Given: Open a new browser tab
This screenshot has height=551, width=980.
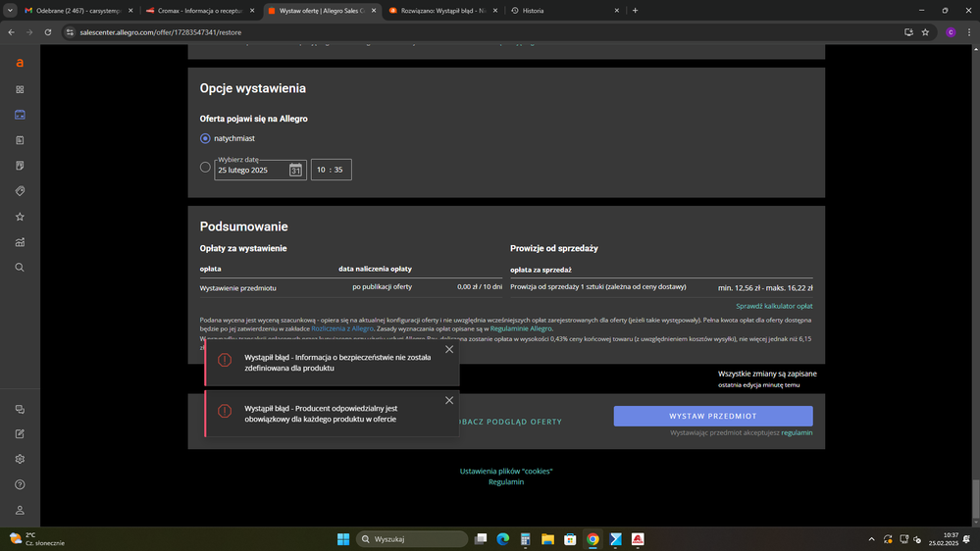Looking at the screenshot, I should pyautogui.click(x=635, y=11).
